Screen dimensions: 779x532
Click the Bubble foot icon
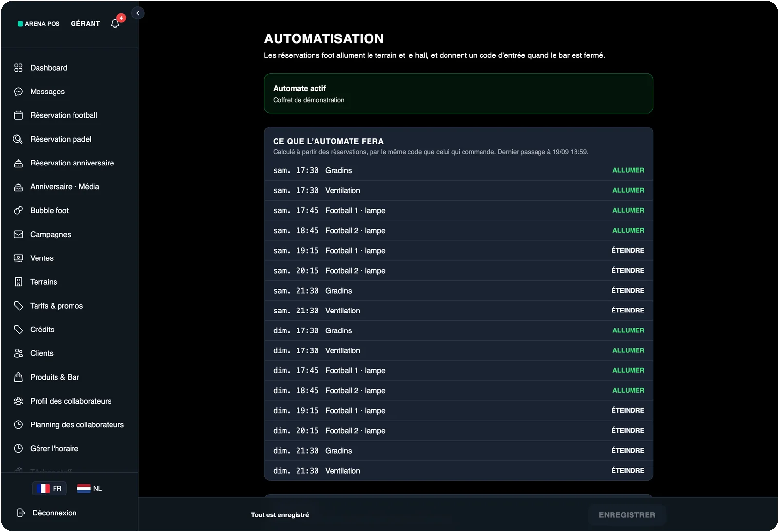tap(19, 211)
